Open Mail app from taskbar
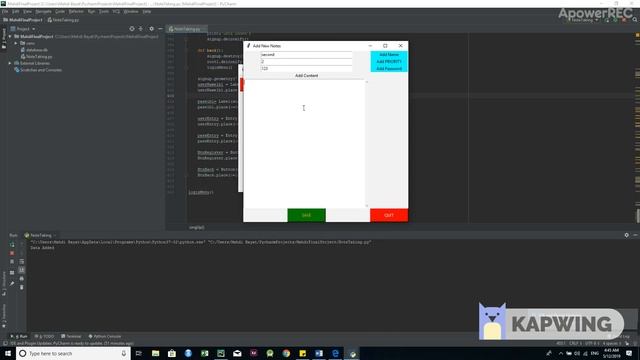This screenshot has height=360, width=640. coord(237,353)
